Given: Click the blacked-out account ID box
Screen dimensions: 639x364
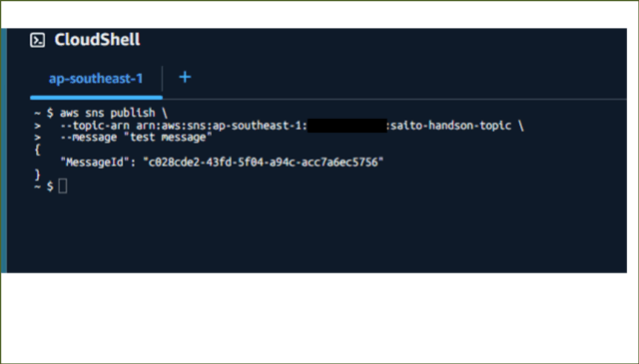Looking at the screenshot, I should pyautogui.click(x=347, y=126).
